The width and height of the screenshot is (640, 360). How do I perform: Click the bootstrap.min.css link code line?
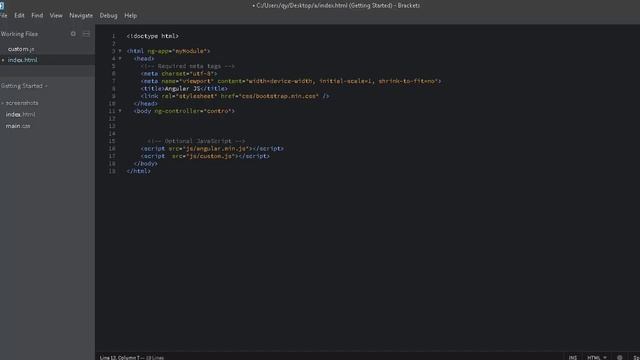coord(235,96)
